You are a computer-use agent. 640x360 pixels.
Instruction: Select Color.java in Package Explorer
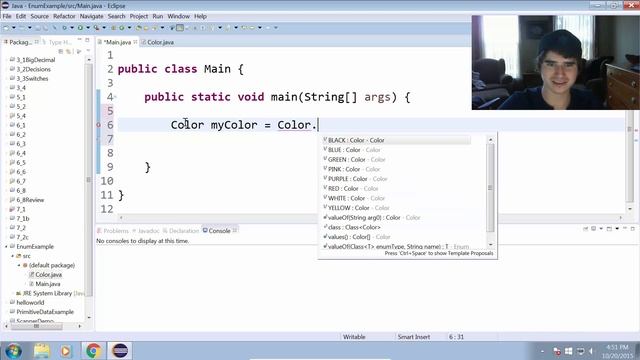(45, 275)
